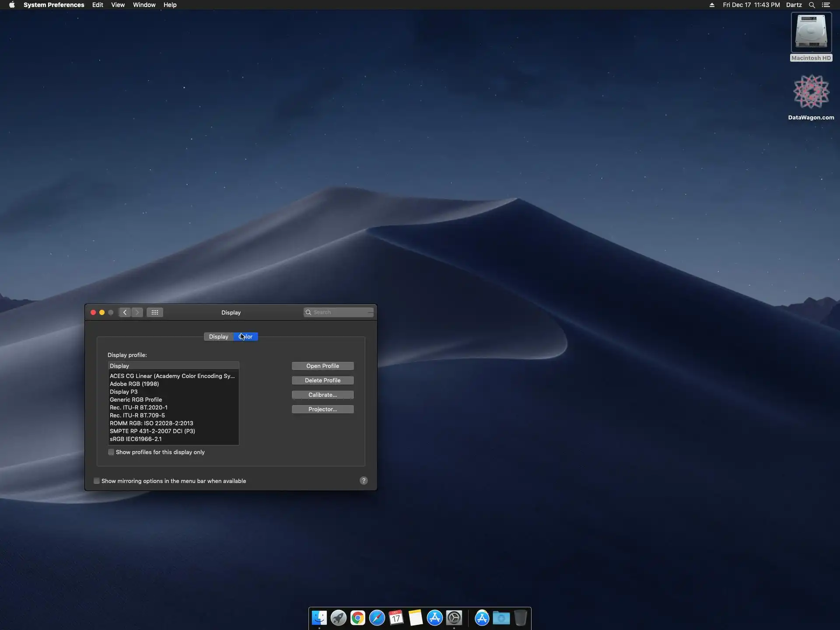Open Google Chrome from the dock
Image resolution: width=840 pixels, height=630 pixels.
pyautogui.click(x=357, y=618)
